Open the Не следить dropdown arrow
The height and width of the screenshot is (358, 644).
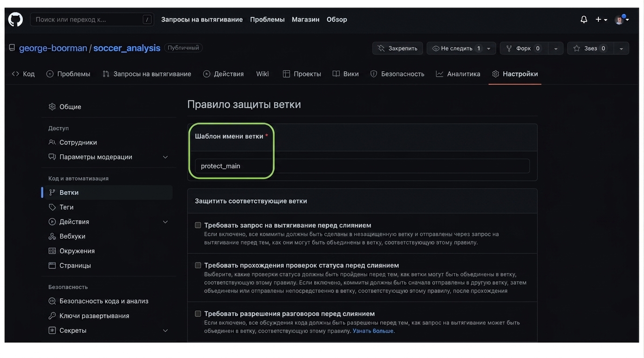489,48
